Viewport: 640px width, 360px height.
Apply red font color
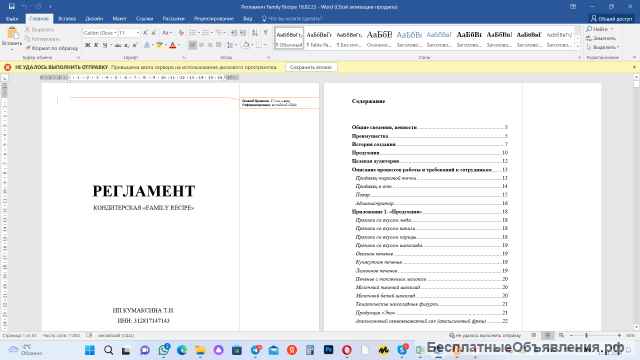coord(173,45)
